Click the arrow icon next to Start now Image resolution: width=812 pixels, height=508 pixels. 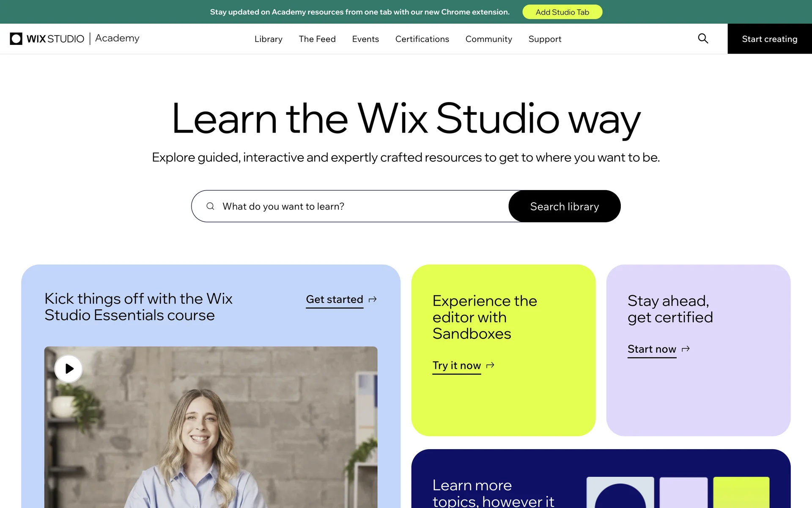(686, 349)
